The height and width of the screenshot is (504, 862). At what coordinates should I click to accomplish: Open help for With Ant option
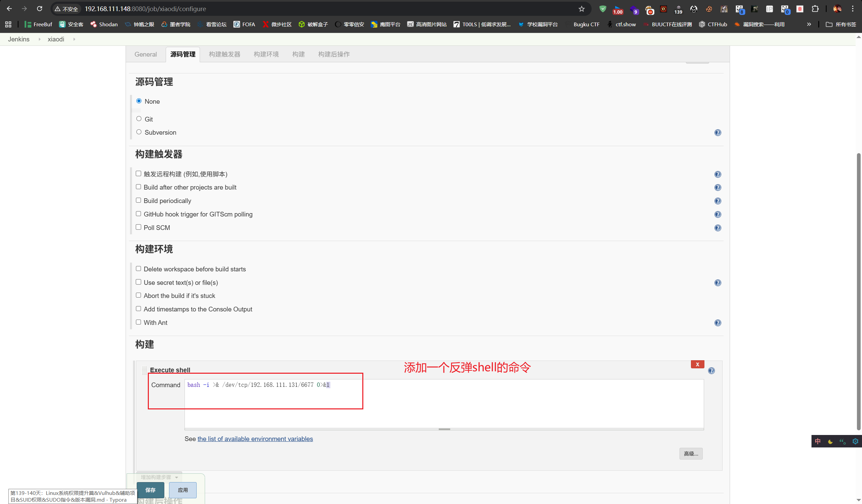coord(717,323)
